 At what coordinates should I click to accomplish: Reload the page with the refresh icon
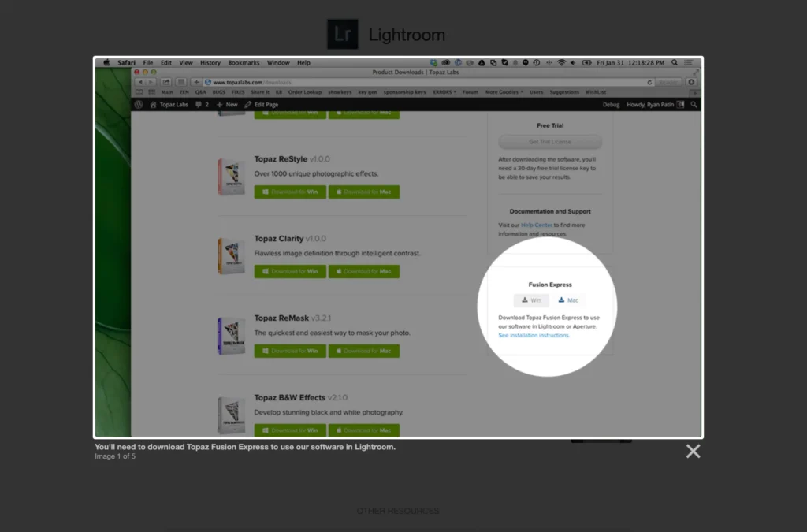click(649, 82)
